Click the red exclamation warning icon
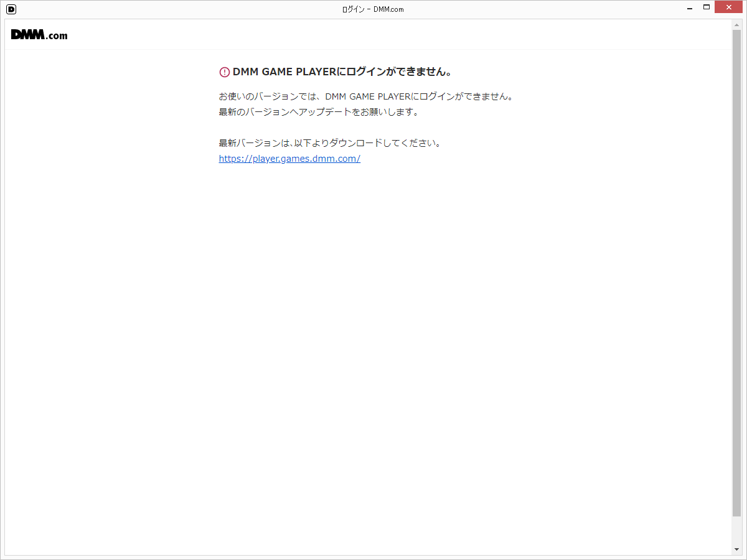 pyautogui.click(x=225, y=72)
